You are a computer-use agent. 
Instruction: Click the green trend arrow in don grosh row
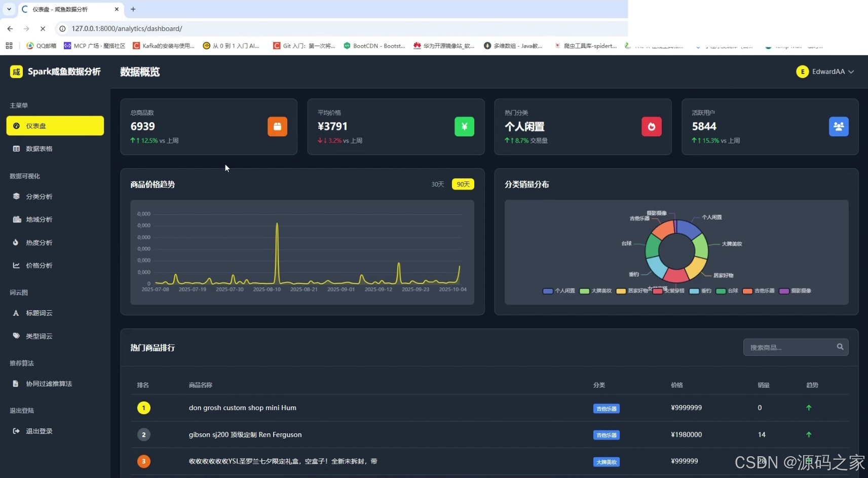[x=809, y=408]
